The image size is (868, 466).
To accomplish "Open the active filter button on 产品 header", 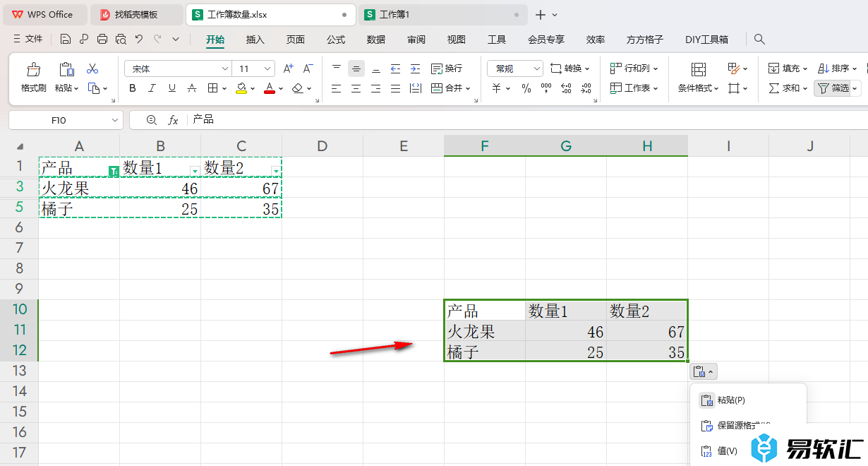I will (114, 170).
